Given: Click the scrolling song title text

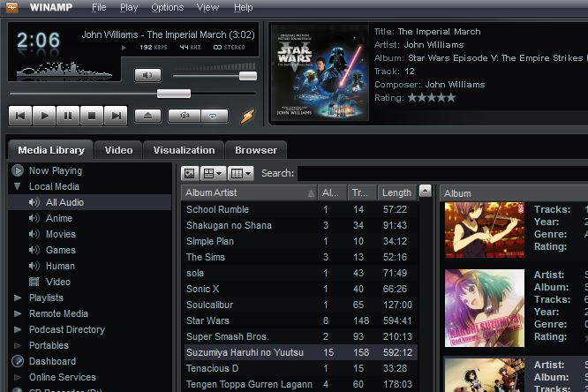Looking at the screenshot, I should [x=168, y=35].
